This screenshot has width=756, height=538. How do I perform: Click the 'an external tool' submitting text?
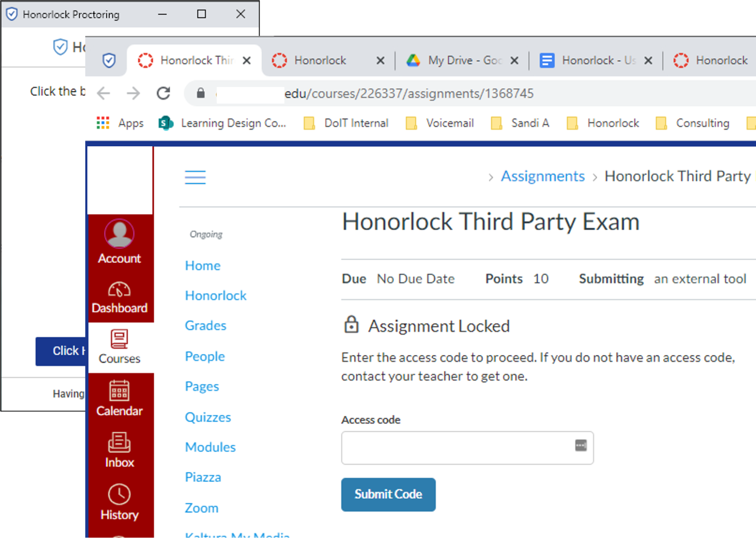[x=700, y=279]
